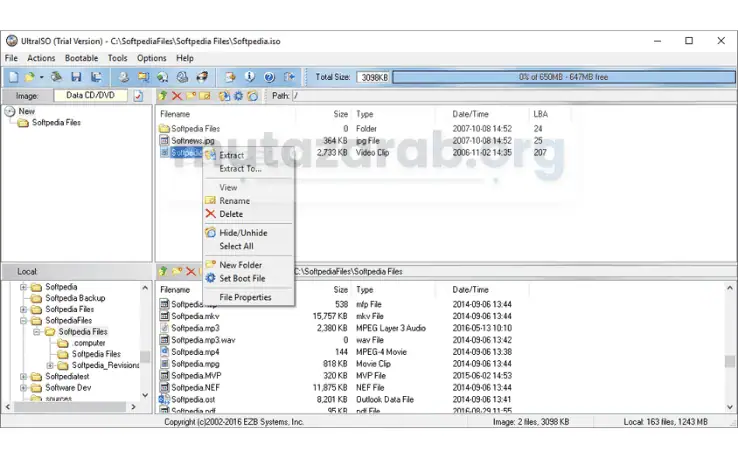This screenshot has width=738, height=458.
Task: Click the Convert image toolbar icon
Action: 162,77
